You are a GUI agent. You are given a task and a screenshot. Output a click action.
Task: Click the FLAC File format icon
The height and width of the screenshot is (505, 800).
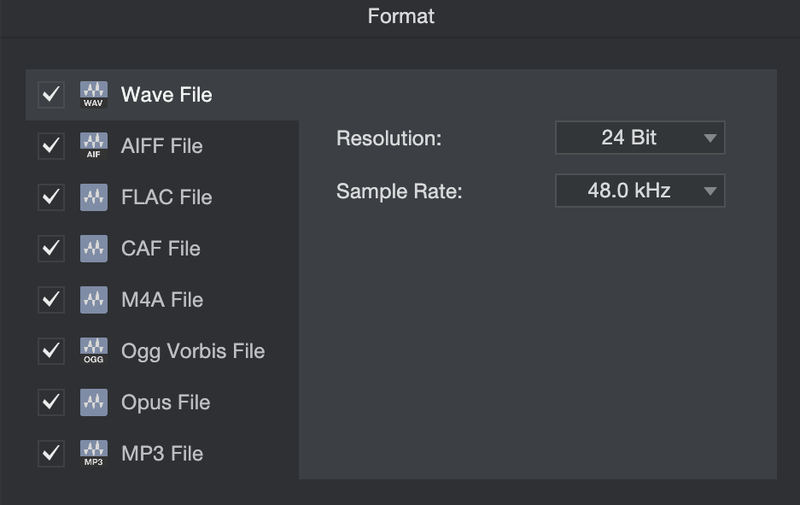[x=93, y=197]
